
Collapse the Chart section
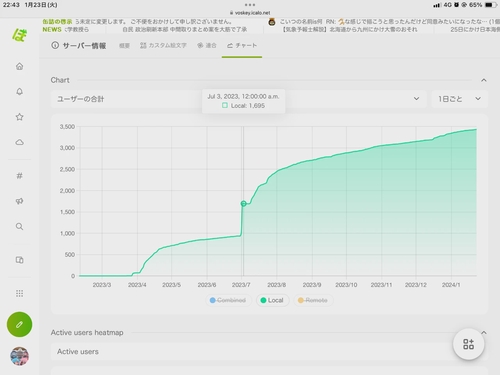click(484, 80)
